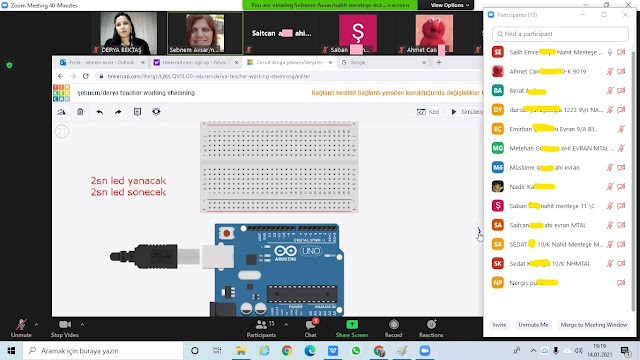Viewport: 640px width, 360px height.
Task: Open the Reactions icon
Action: click(431, 324)
